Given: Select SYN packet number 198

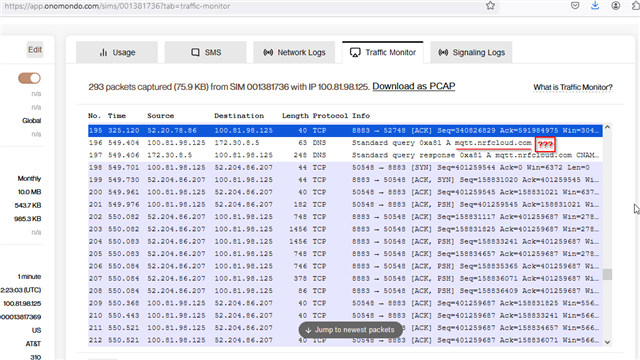Looking at the screenshot, I should [x=345, y=167].
